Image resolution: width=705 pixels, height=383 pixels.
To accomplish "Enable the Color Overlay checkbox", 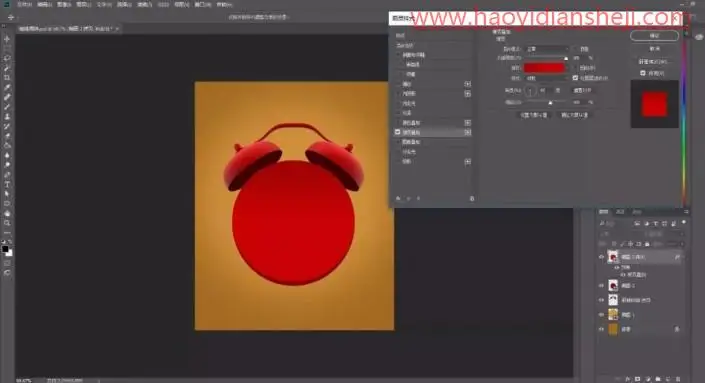I will [397, 123].
